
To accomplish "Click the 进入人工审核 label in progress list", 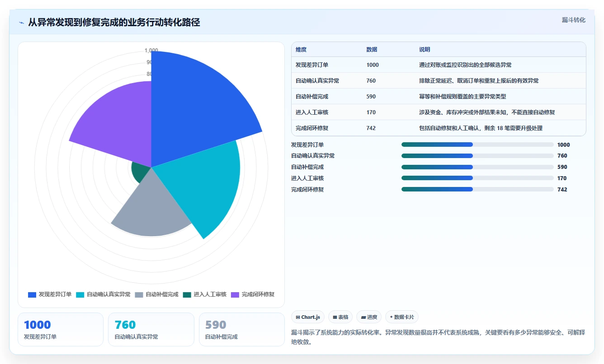I will pyautogui.click(x=307, y=178).
